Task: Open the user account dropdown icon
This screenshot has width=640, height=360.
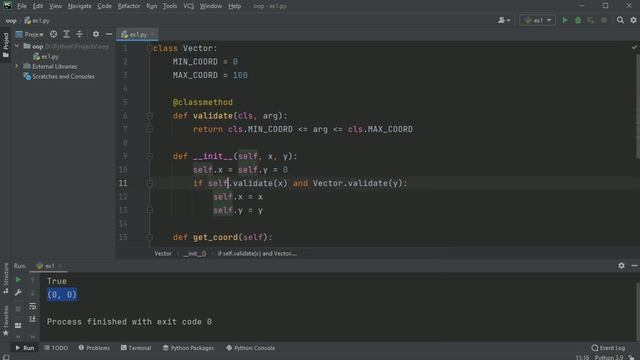Action: 504,20
